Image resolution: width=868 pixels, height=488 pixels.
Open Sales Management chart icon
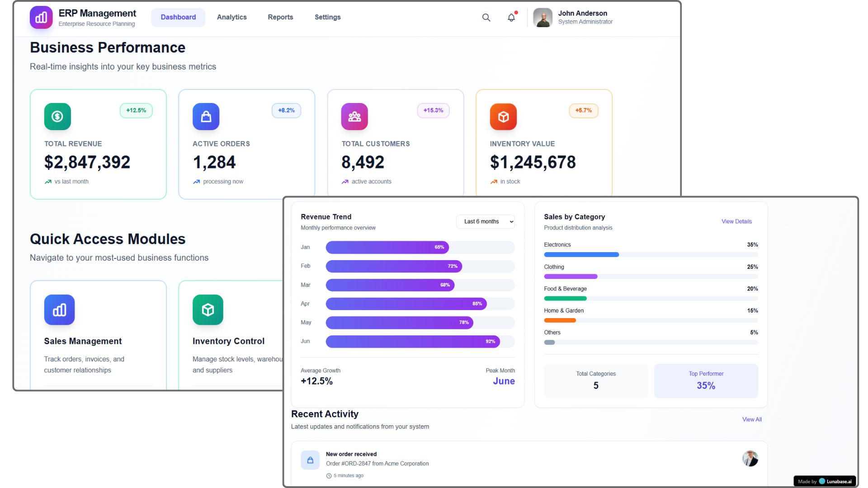tap(59, 310)
